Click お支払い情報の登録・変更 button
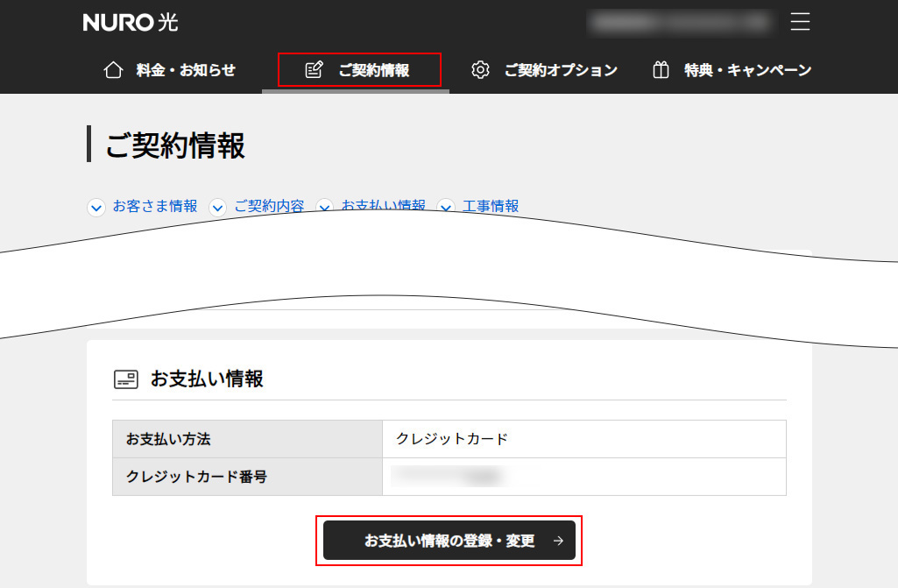 tap(449, 541)
